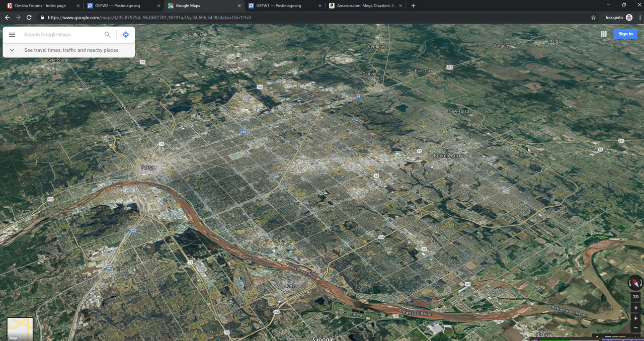Image resolution: width=644 pixels, height=341 pixels.
Task: Open a new browser tab
Action: 413,6
